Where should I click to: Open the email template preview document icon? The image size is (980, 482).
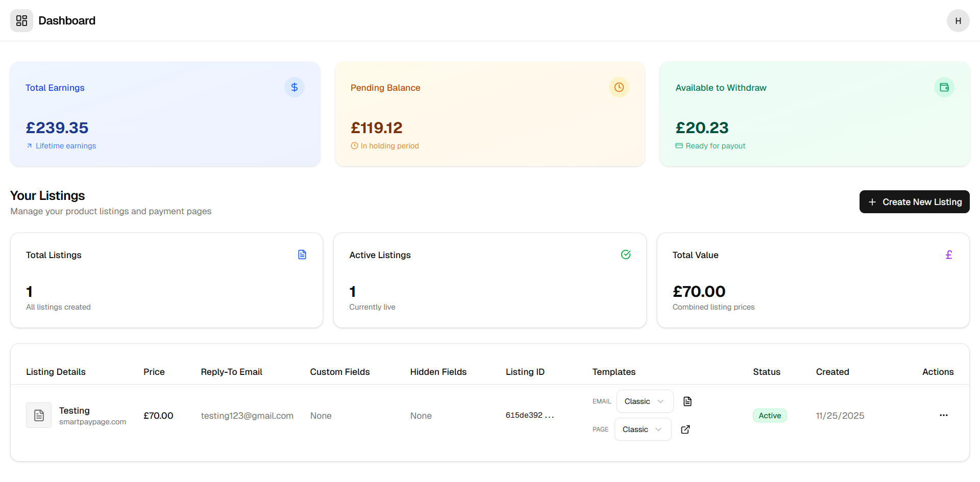tap(687, 401)
